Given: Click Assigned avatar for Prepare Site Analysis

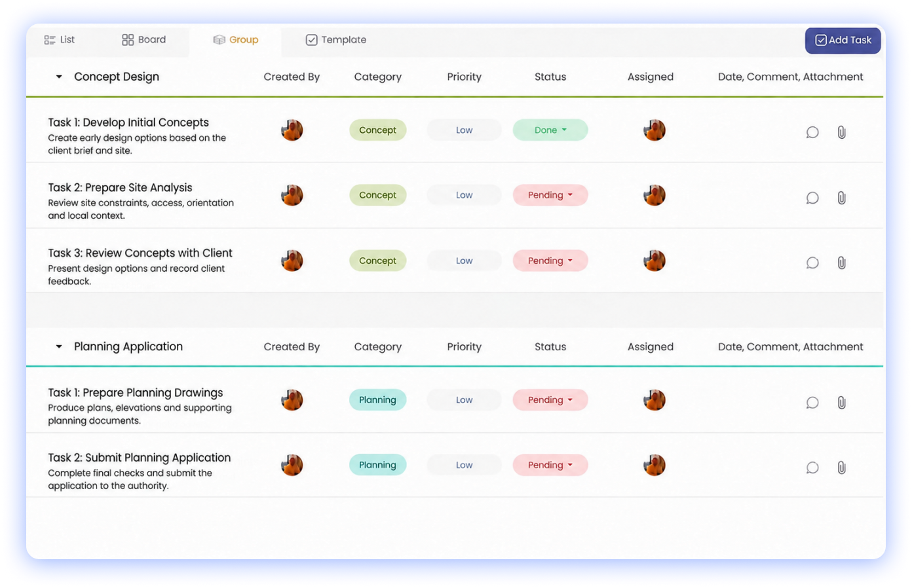Looking at the screenshot, I should click(x=655, y=195).
